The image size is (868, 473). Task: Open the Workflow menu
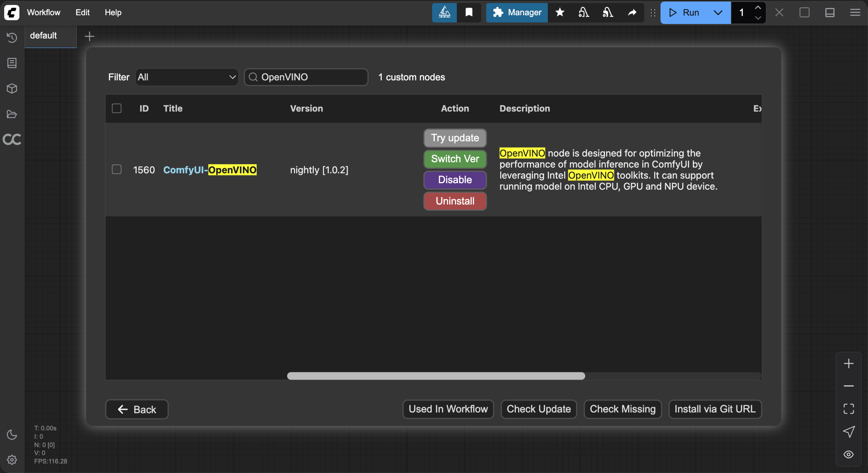(x=43, y=13)
